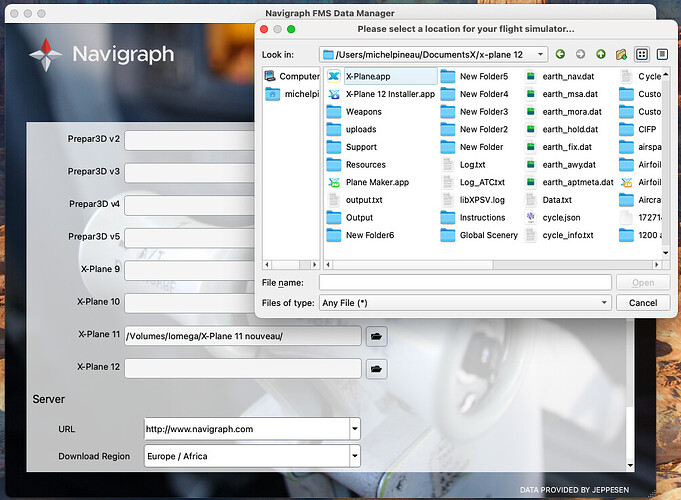The image size is (681, 500).
Task: Expand the Look in path dropdown
Action: point(540,54)
